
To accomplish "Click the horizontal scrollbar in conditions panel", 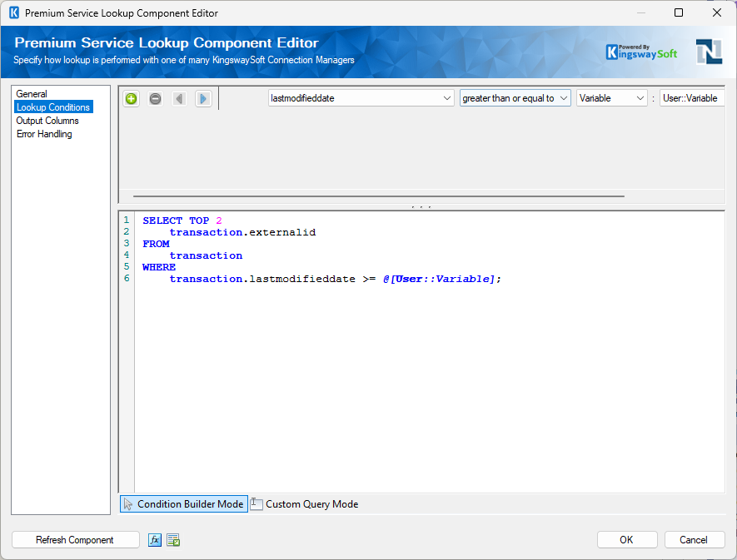I will [x=379, y=196].
